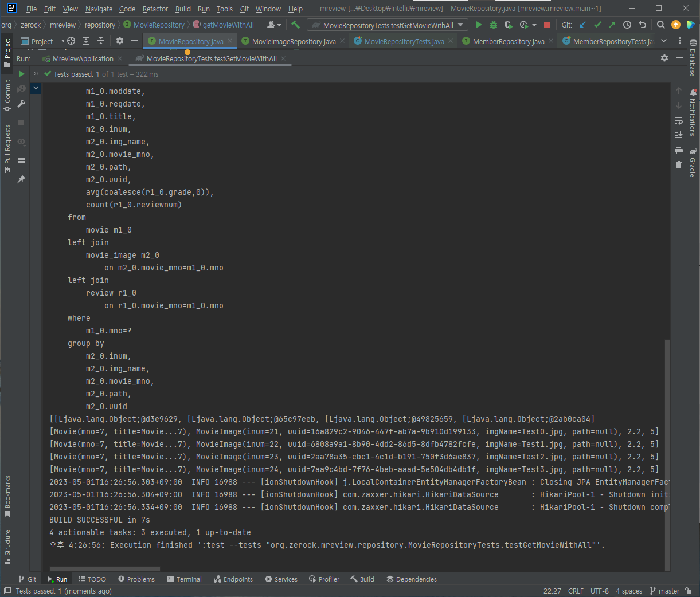Expand All icon in Project panel
700x597 pixels.
86,41
